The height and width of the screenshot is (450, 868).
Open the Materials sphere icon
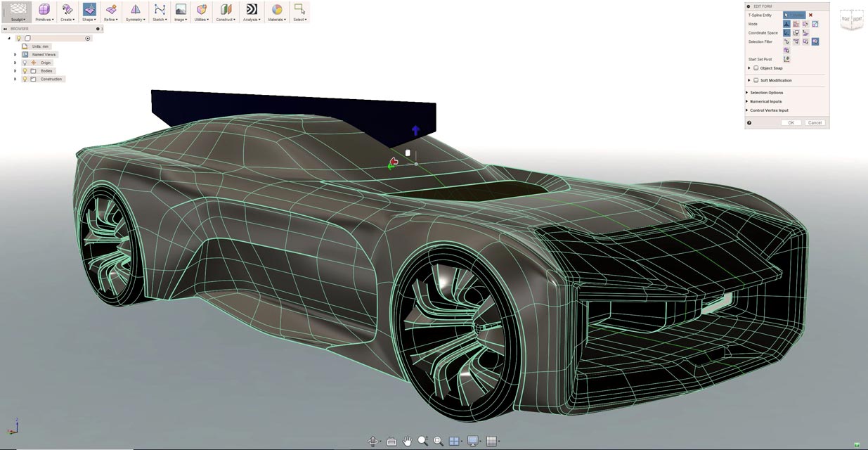pos(277,10)
